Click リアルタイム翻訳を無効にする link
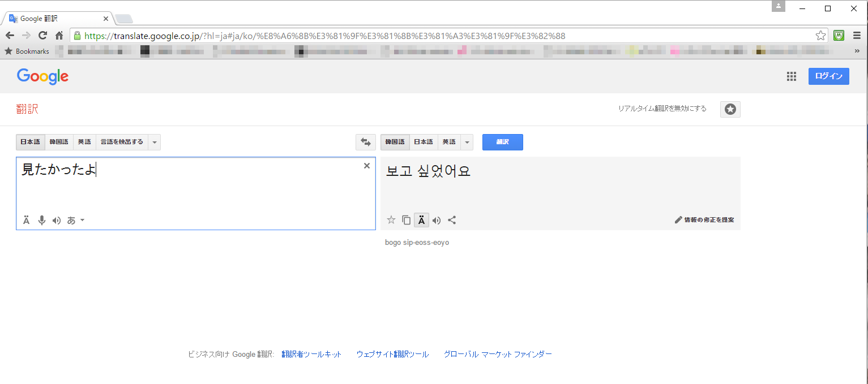This screenshot has width=868, height=384. coord(662,109)
